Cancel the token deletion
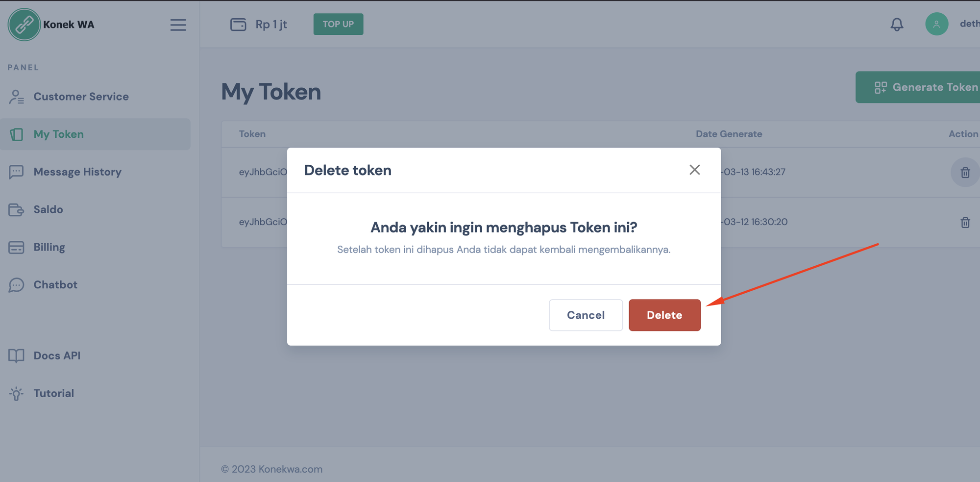 click(x=586, y=315)
